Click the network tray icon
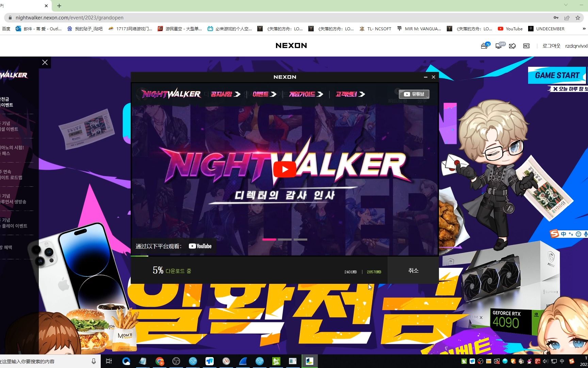The image size is (588, 368). pos(554,361)
